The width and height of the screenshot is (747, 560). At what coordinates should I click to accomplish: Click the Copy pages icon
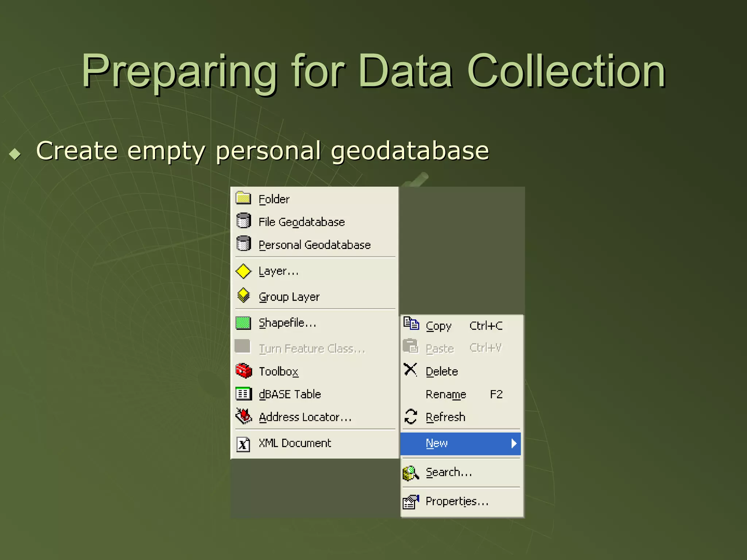pos(411,323)
